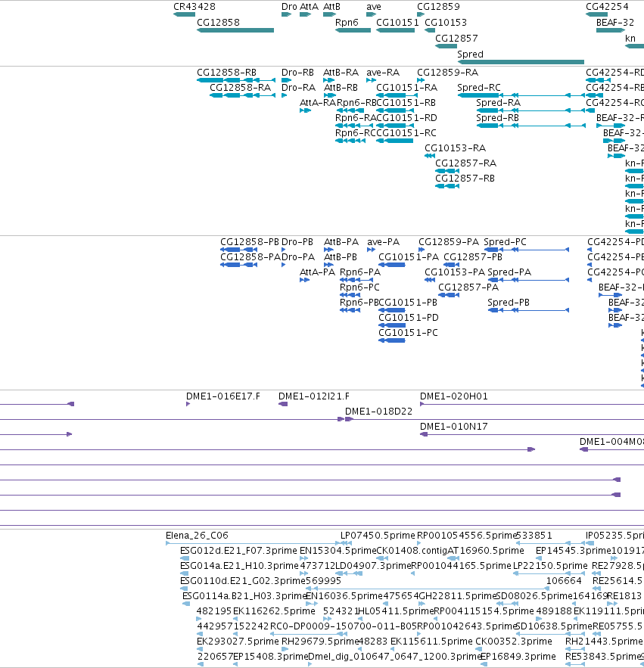Screen dimensions: 644x668
Task: Select the CG10153 gene glyph in gene track
Action: click(430, 30)
